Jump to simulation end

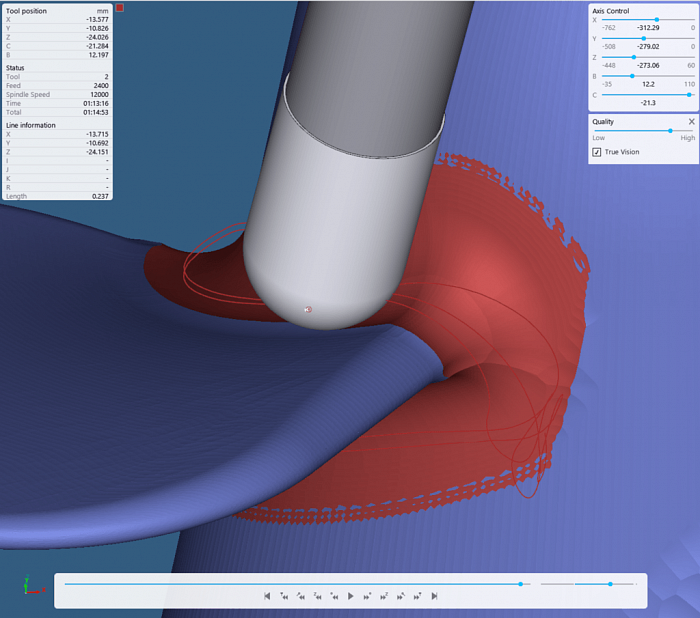click(x=434, y=596)
